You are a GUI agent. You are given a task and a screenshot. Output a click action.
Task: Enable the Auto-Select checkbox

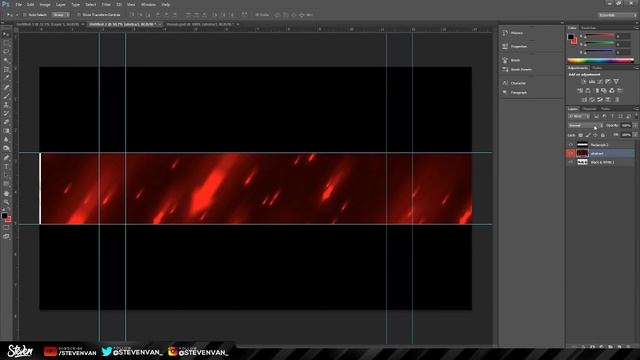pos(25,15)
